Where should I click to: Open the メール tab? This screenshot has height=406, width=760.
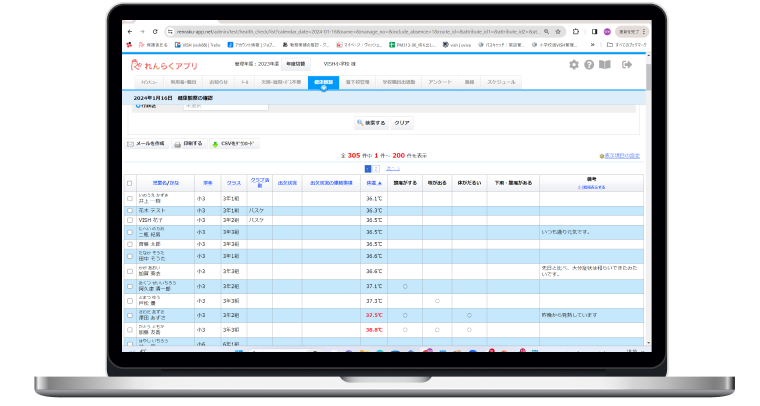244,82
